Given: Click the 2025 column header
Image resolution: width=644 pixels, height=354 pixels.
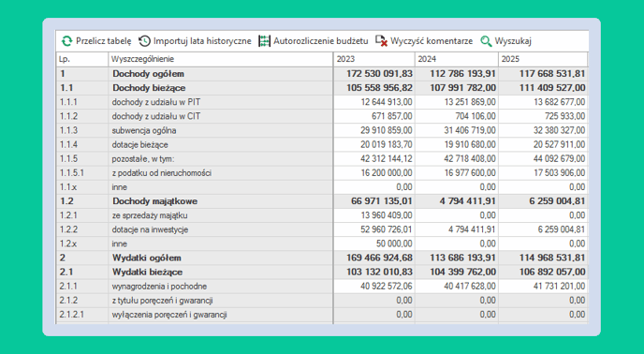Looking at the screenshot, I should (x=543, y=59).
